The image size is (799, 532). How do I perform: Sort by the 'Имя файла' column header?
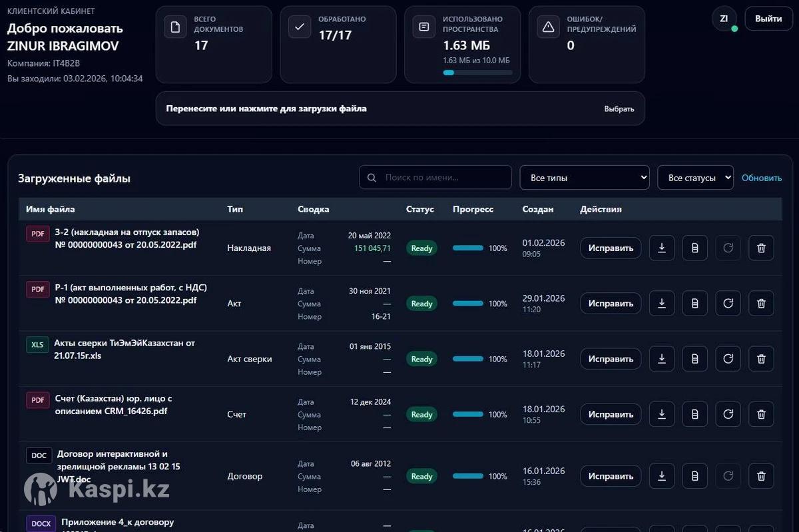[x=51, y=209]
